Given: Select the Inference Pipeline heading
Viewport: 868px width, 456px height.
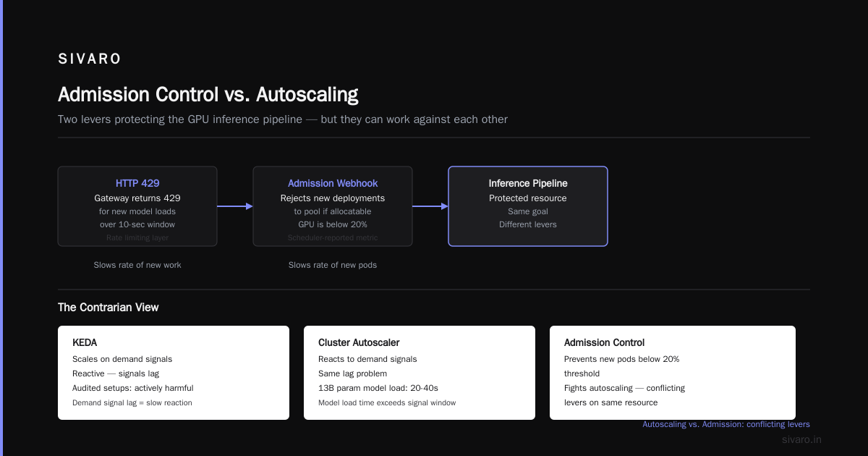Looking at the screenshot, I should [x=528, y=184].
